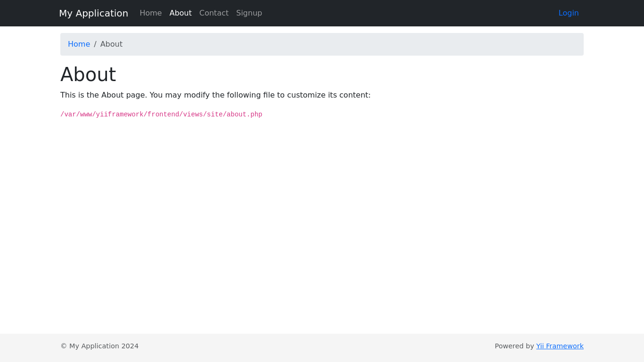
Task: Click the Powered by footer text
Action: click(x=514, y=346)
